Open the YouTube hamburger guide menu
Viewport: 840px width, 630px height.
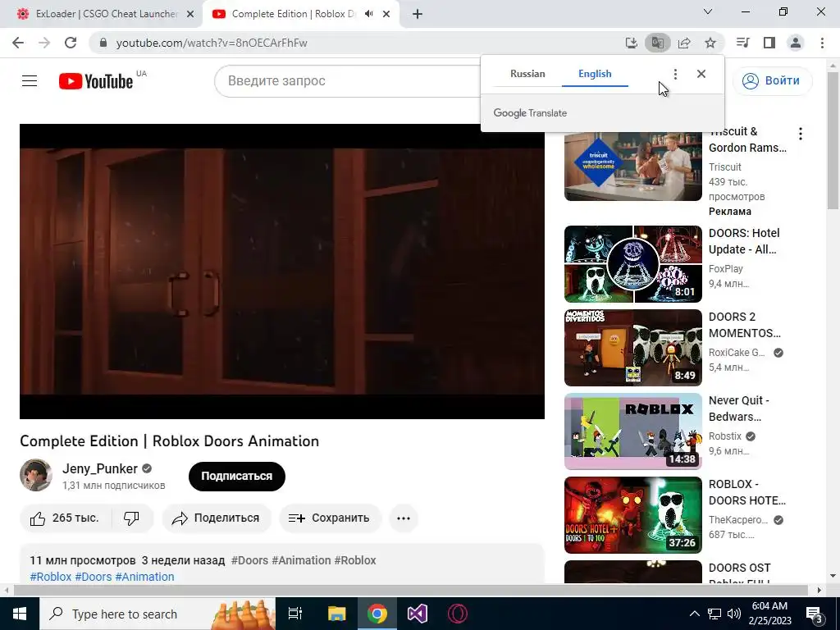tap(30, 81)
